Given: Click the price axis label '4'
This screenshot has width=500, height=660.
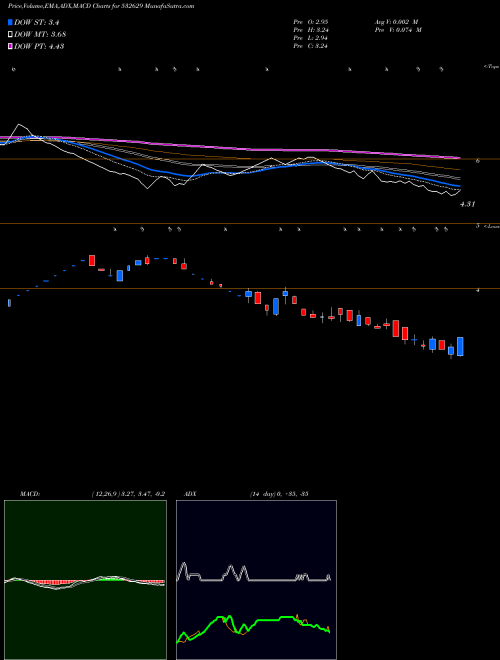Looking at the screenshot, I should (x=477, y=290).
